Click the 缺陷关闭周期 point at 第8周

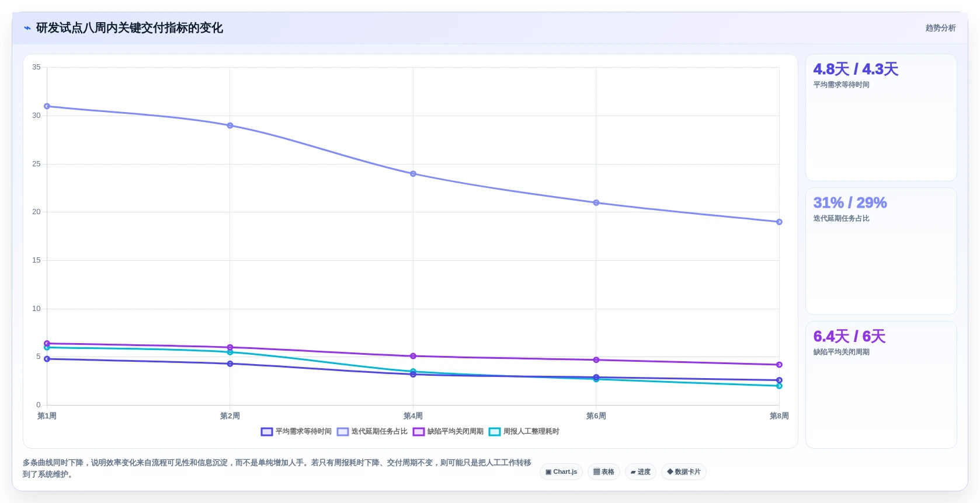point(779,365)
